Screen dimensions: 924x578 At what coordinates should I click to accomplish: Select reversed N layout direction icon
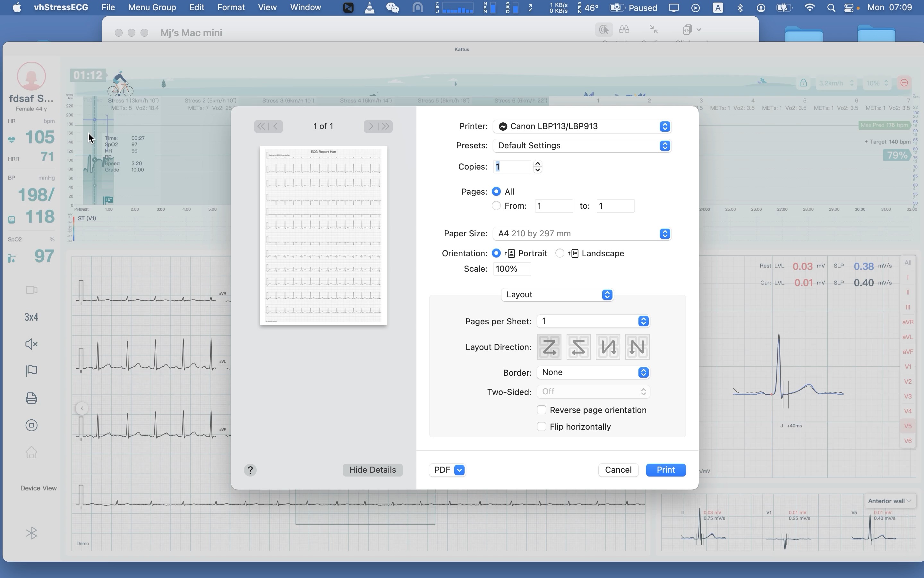coord(608,347)
